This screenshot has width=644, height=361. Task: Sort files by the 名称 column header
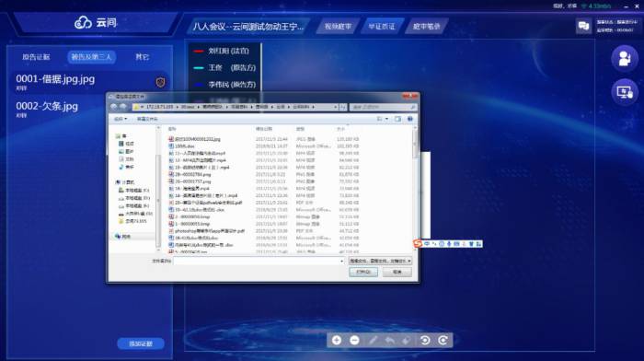[x=173, y=129]
